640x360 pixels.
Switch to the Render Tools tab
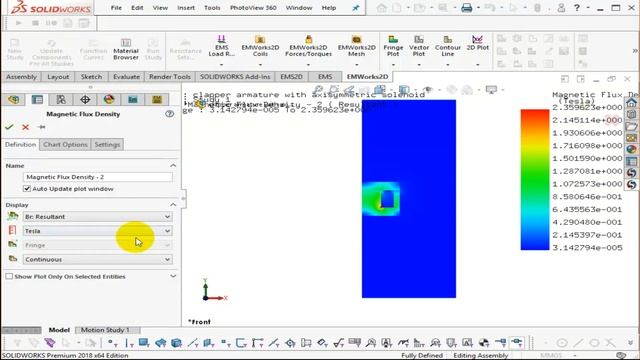click(170, 77)
